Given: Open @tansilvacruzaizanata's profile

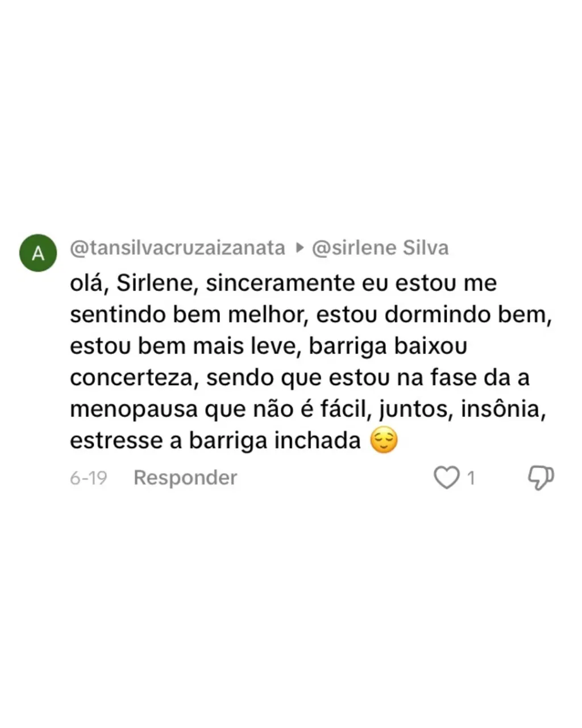Looking at the screenshot, I should (177, 248).
